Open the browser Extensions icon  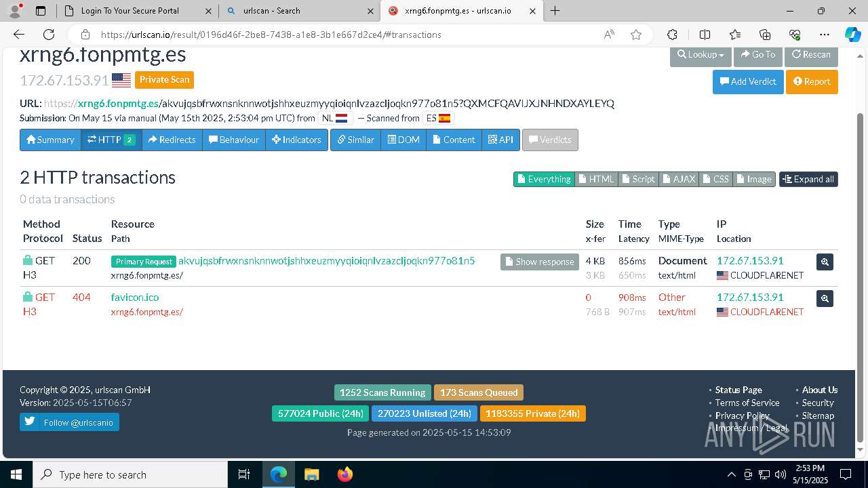[x=672, y=35]
